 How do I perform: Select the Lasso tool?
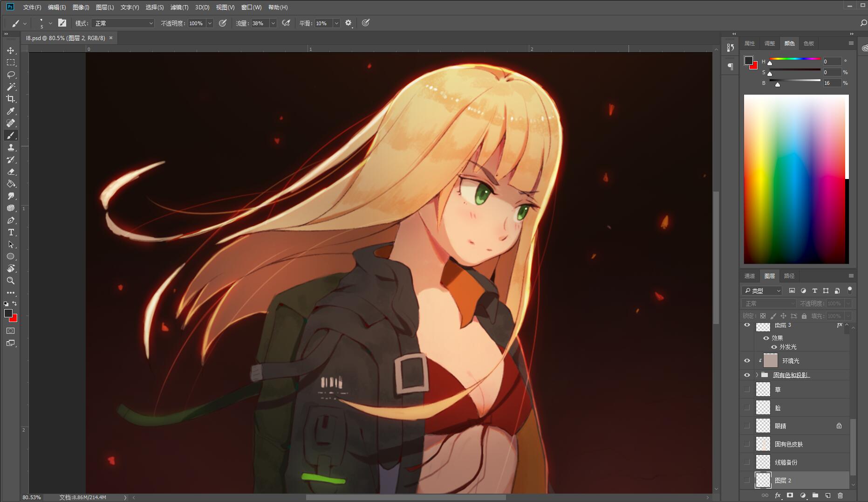pyautogui.click(x=11, y=75)
